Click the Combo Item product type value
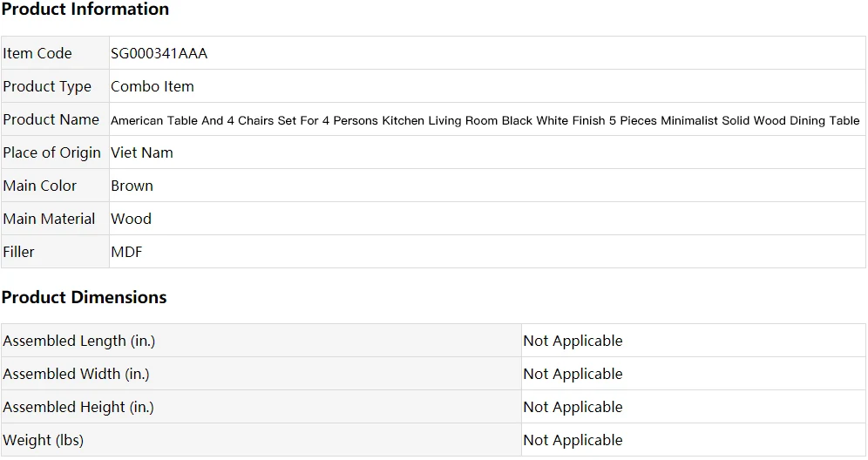 click(x=153, y=86)
